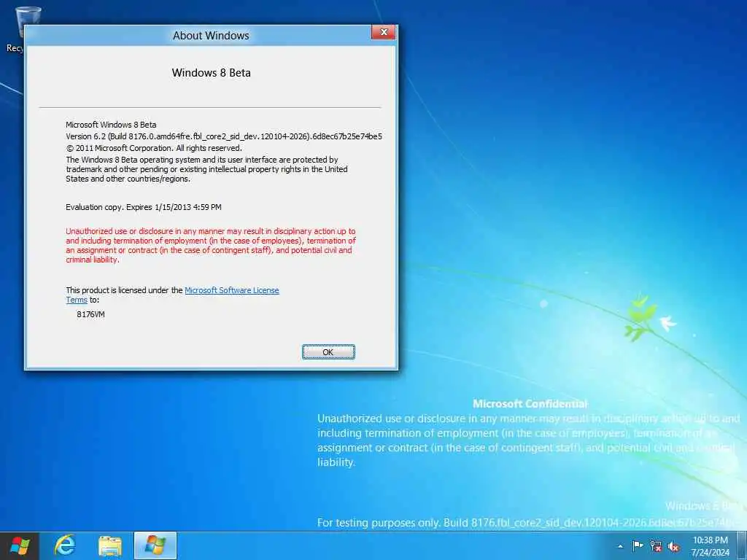The width and height of the screenshot is (747, 560).
Task: Click the 8176VM licensee name
Action: click(90, 314)
